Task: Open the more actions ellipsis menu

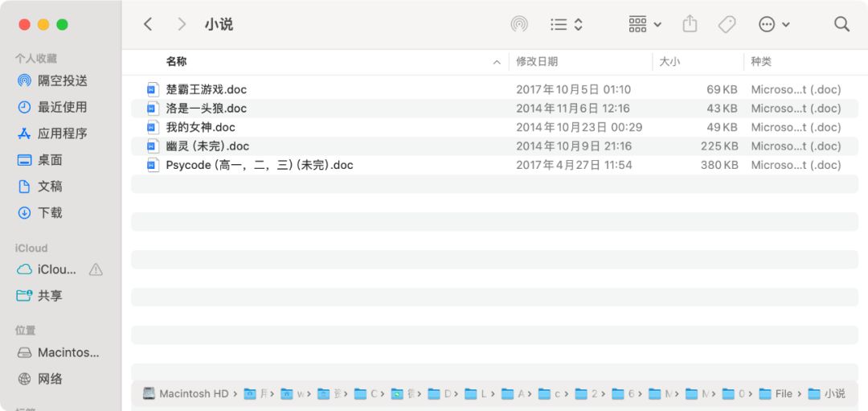Action: tap(774, 24)
